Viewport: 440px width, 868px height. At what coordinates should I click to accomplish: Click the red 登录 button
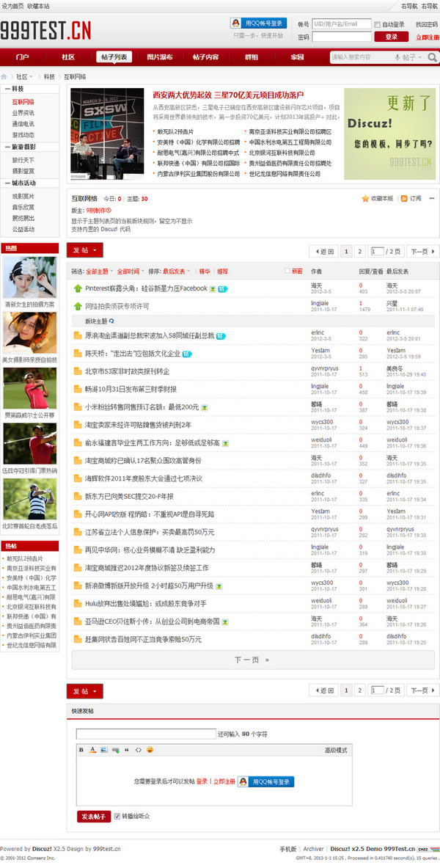pyautogui.click(x=392, y=37)
